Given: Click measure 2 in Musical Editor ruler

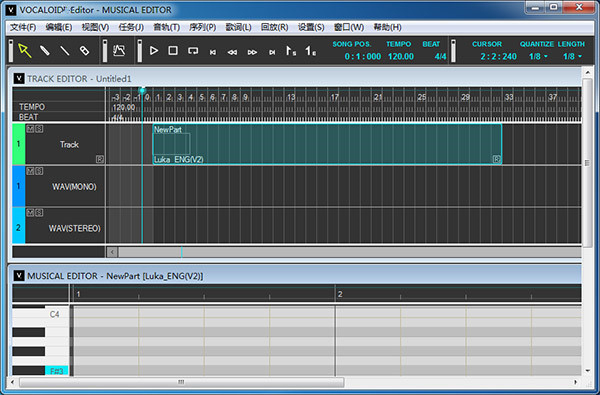Looking at the screenshot, I should pos(340,294).
